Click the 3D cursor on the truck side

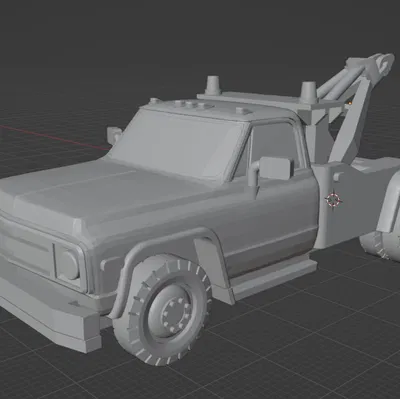point(333,200)
